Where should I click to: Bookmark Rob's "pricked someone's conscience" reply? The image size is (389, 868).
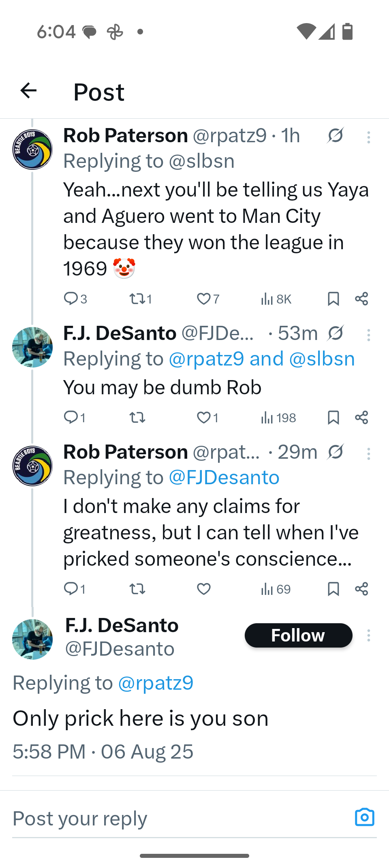tap(333, 589)
